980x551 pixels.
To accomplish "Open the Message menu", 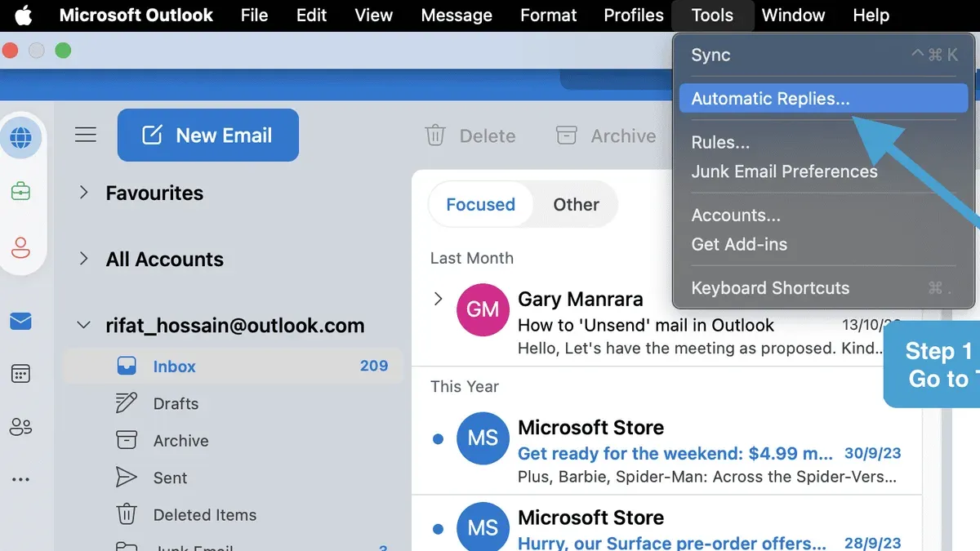I will click(x=457, y=16).
